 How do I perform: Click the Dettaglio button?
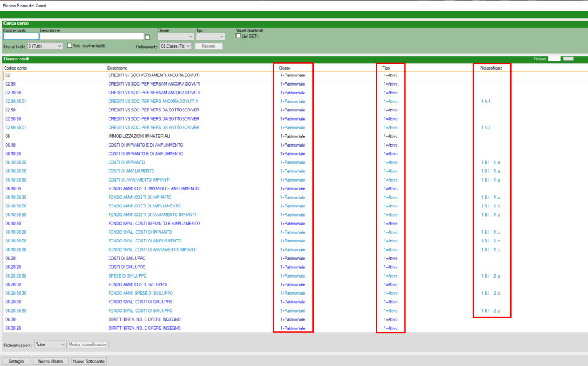(x=17, y=361)
